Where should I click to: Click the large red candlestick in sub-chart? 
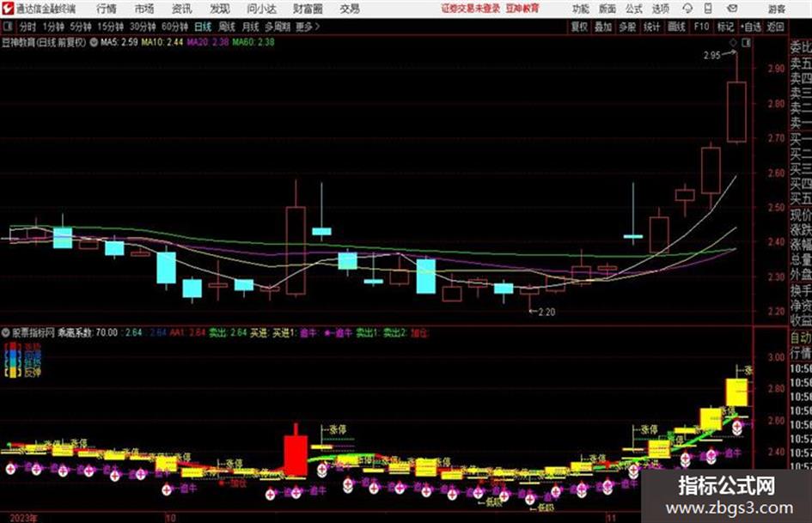point(296,454)
